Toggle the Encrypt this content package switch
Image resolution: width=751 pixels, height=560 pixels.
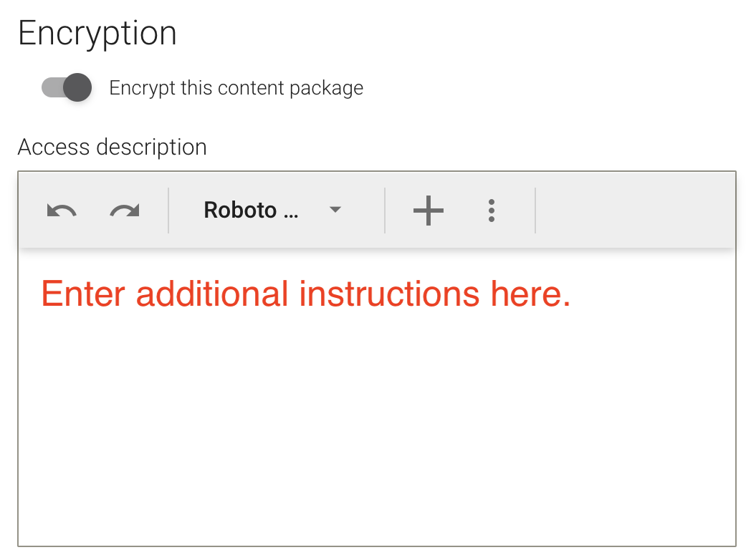pyautogui.click(x=67, y=87)
